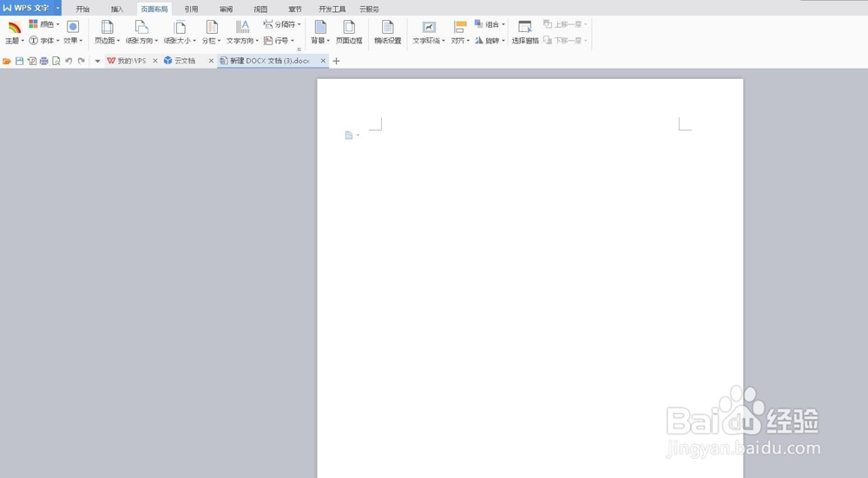Click the small page icon in document margin
868x478 pixels.
[x=349, y=135]
